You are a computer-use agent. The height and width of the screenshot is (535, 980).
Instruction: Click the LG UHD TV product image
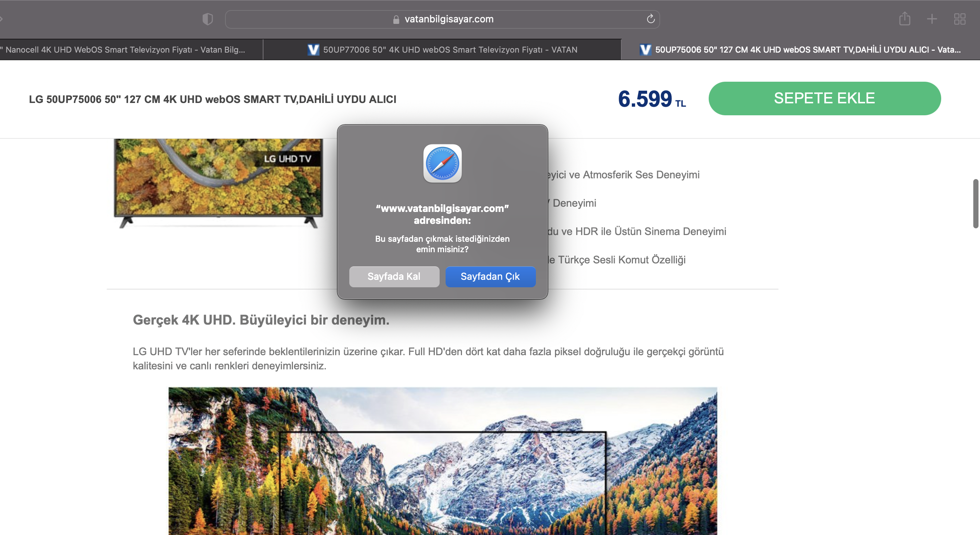(218, 184)
